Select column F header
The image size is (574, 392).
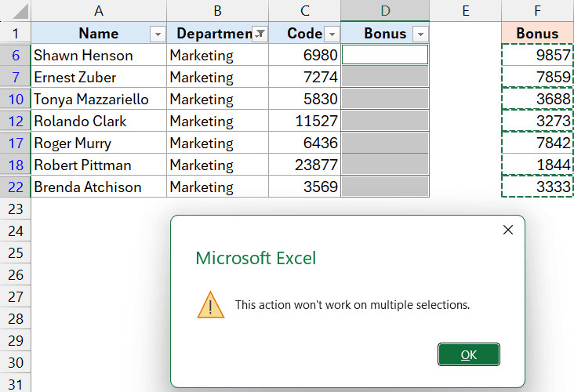pos(537,10)
